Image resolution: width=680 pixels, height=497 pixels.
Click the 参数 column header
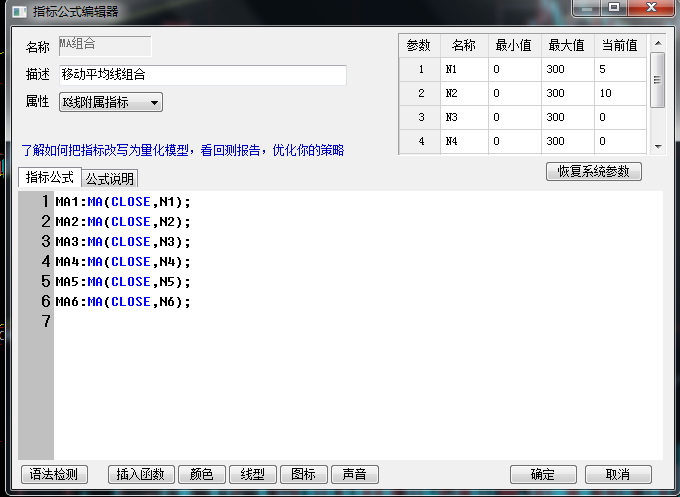(x=419, y=45)
